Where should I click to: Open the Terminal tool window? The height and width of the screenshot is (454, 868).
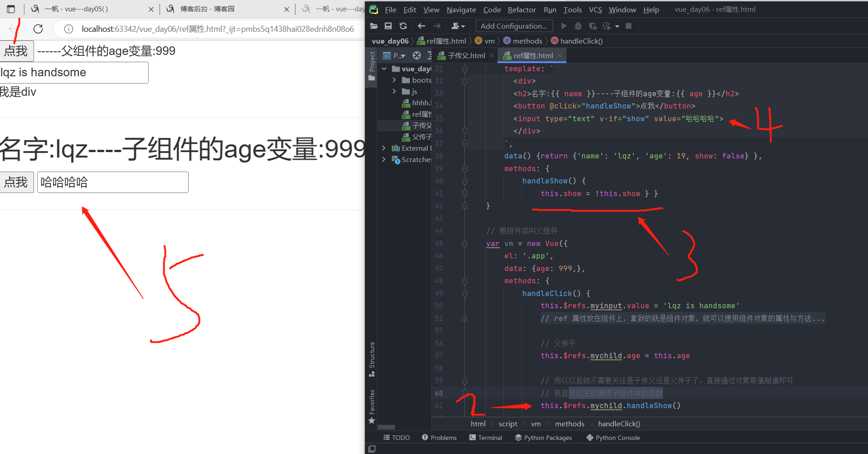(x=486, y=438)
